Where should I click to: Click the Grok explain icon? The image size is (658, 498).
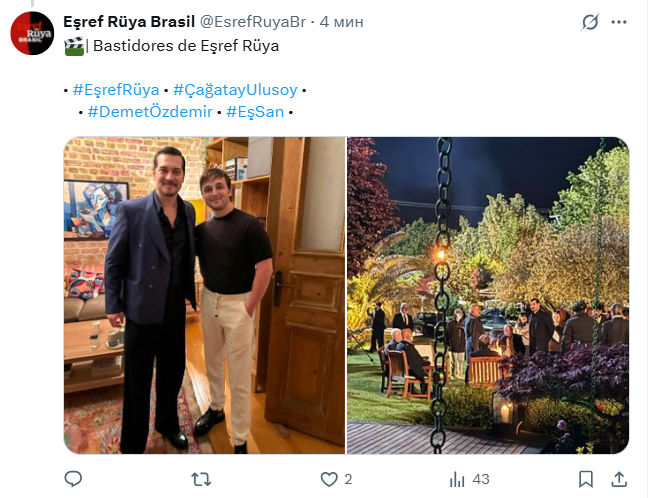coord(591,21)
